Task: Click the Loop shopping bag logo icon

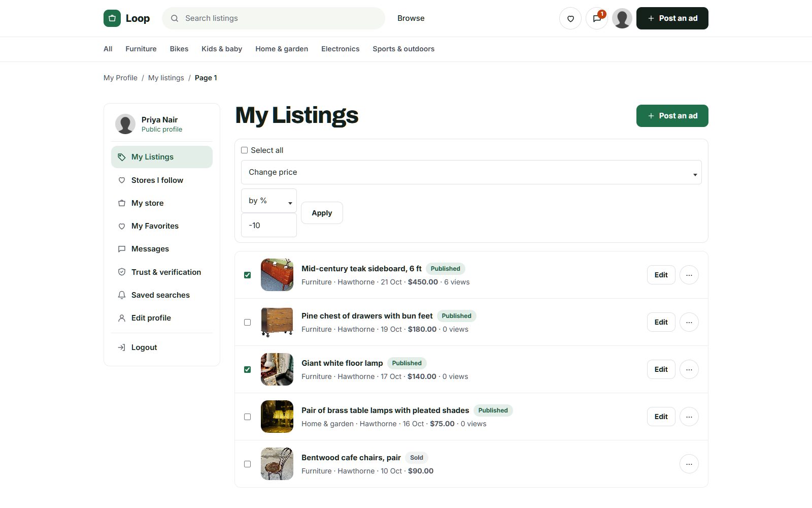Action: (112, 18)
